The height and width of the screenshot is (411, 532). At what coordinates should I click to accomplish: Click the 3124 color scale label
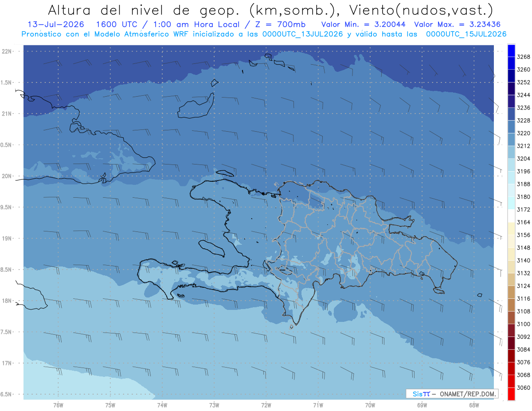pos(523,286)
